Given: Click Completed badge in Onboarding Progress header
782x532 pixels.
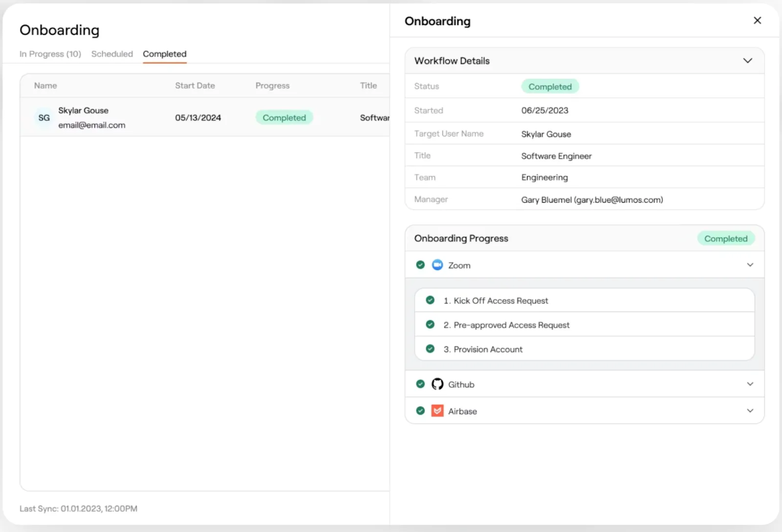Looking at the screenshot, I should [x=726, y=238].
